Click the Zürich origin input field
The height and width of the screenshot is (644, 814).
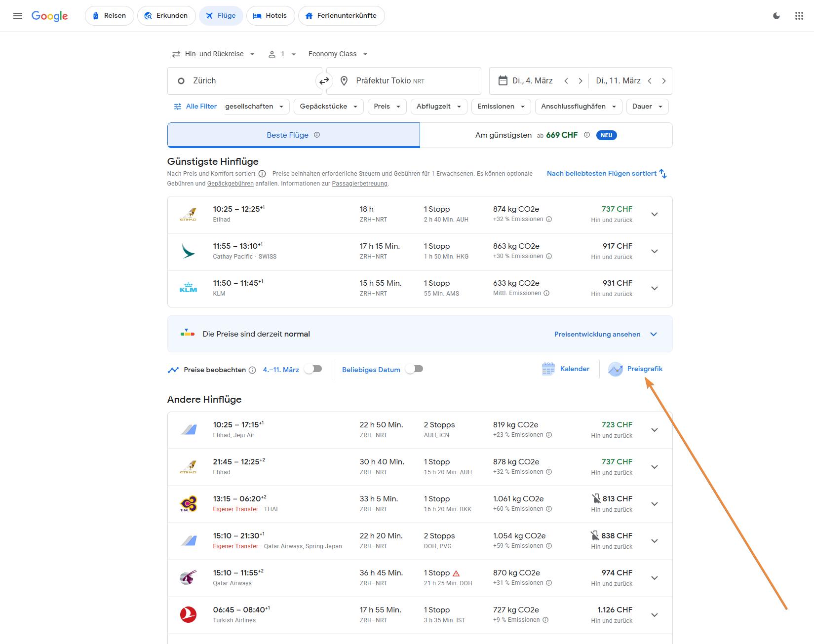(x=244, y=81)
